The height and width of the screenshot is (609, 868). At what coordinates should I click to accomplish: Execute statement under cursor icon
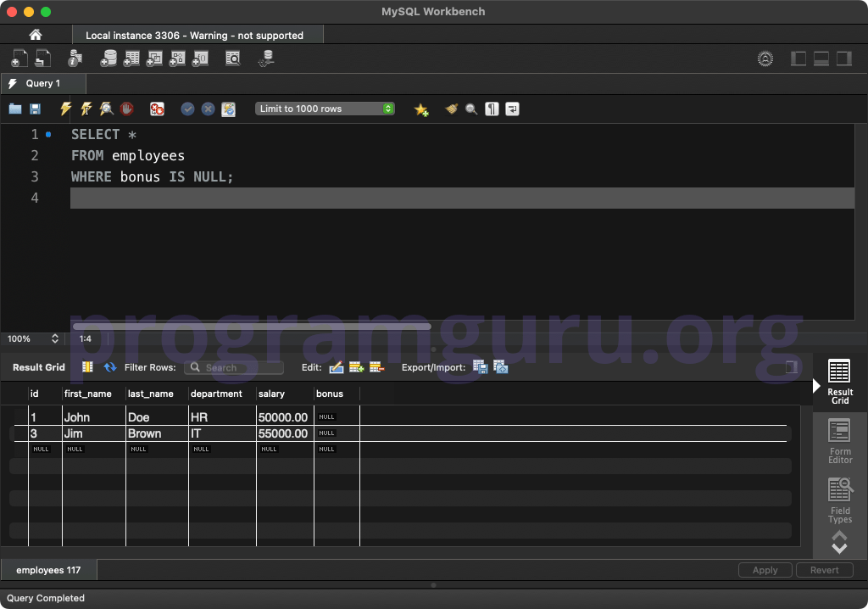86,109
